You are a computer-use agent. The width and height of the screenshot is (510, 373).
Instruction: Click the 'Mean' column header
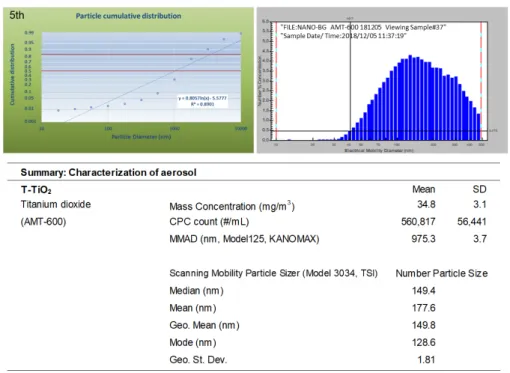[x=423, y=189]
